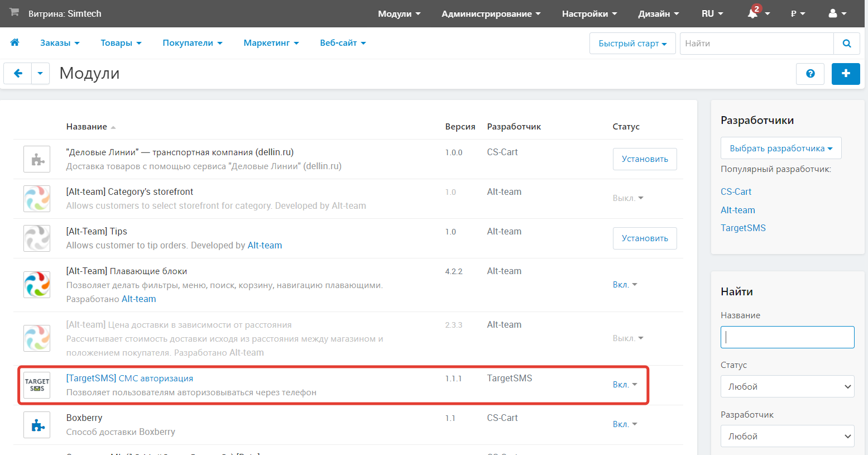The width and height of the screenshot is (868, 455).
Task: Filter by CS-Cart developer link
Action: tap(736, 191)
